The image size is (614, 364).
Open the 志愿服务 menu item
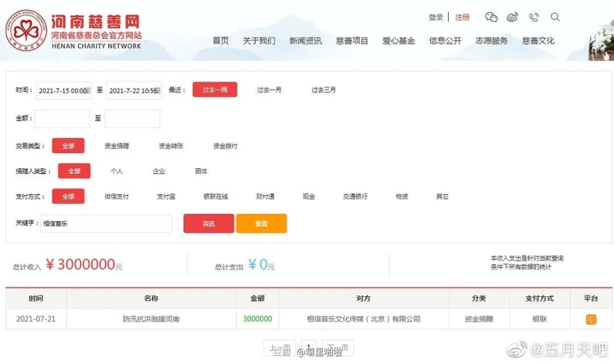pos(492,41)
